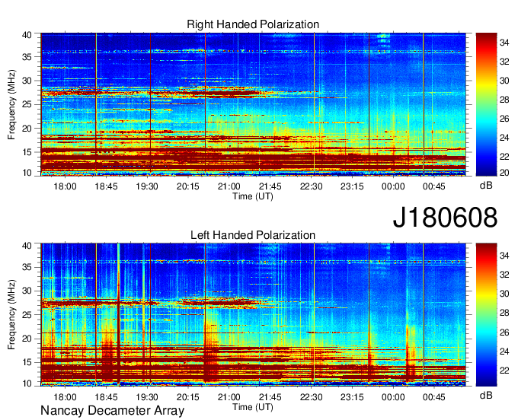518x420 pixels.
Task: Click the dB unit label under top colorbar
Action: (486, 186)
